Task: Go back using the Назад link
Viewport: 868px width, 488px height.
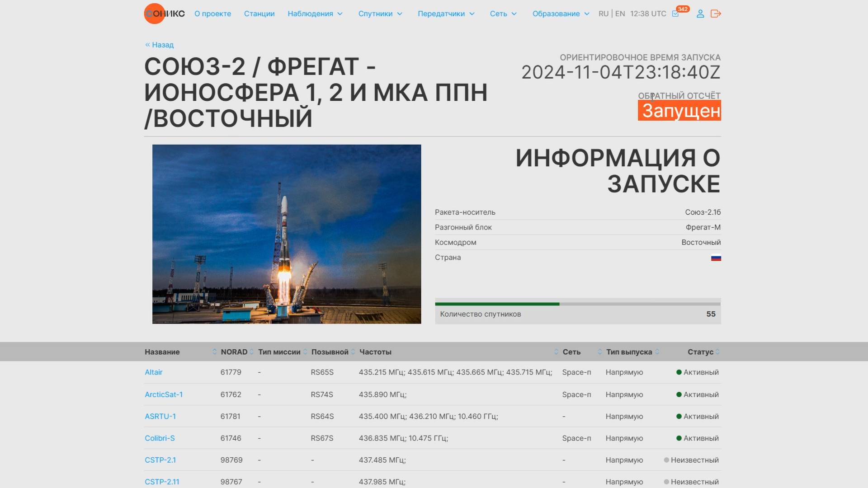Action: click(x=159, y=45)
